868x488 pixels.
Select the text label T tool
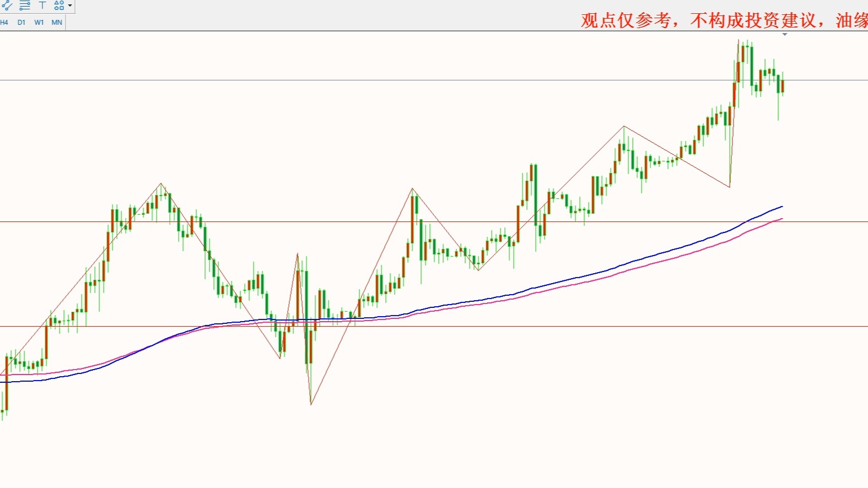click(x=42, y=6)
